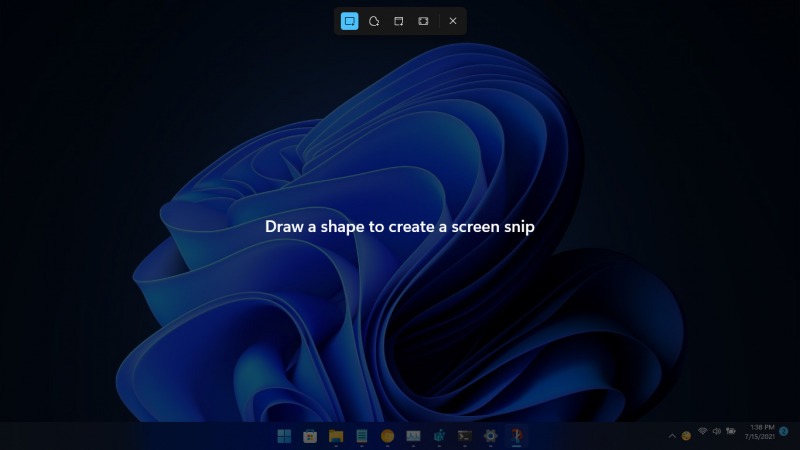800x450 pixels.
Task: Open the Windows Start menu
Action: 284,436
